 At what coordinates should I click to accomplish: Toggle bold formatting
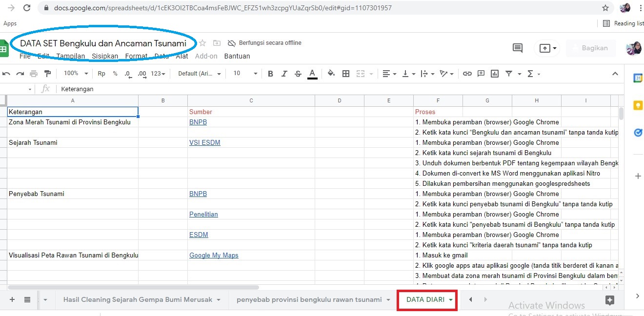coord(271,74)
